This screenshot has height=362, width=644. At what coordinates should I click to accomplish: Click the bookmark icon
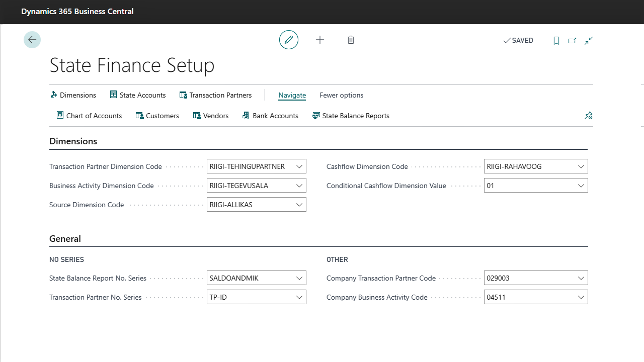coord(556,41)
